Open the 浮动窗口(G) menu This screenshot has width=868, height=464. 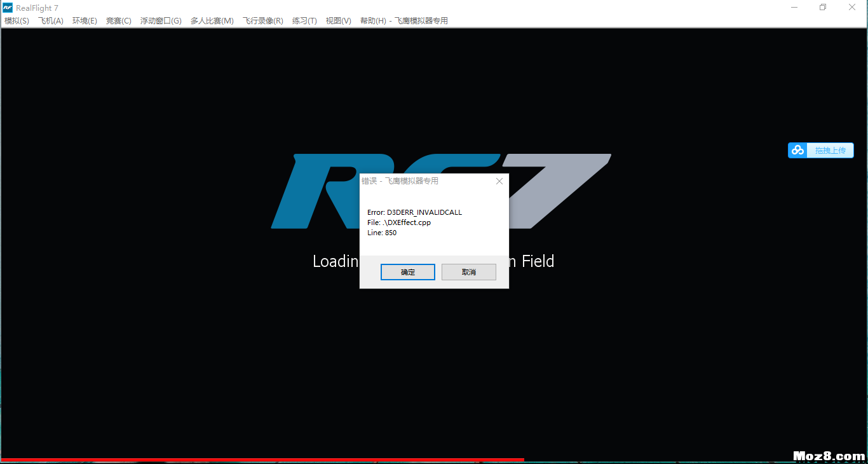(161, 20)
